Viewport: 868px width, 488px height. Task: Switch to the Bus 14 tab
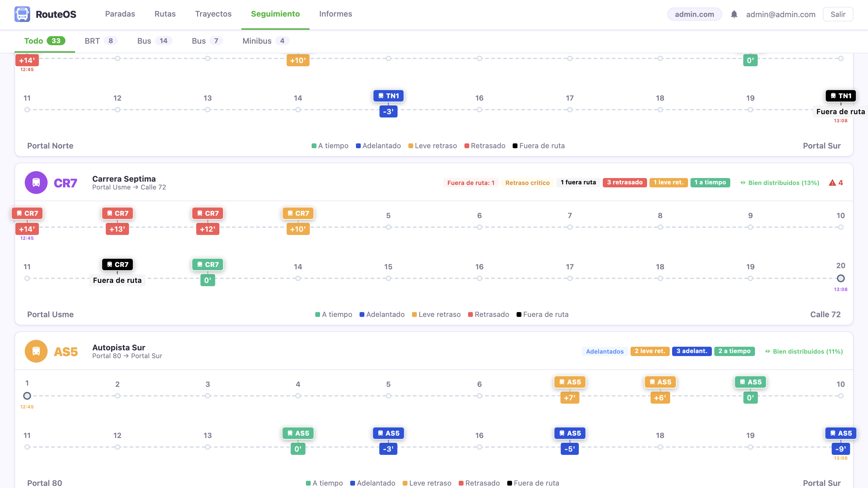(x=155, y=41)
